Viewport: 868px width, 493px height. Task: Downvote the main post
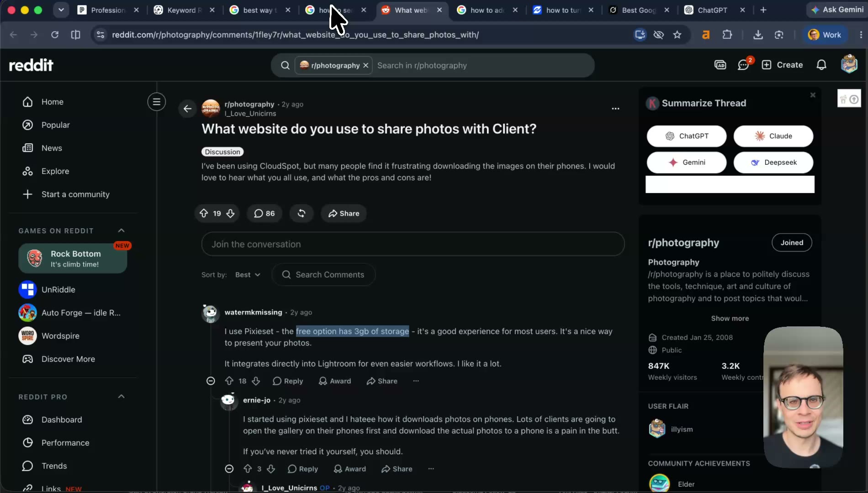(230, 213)
